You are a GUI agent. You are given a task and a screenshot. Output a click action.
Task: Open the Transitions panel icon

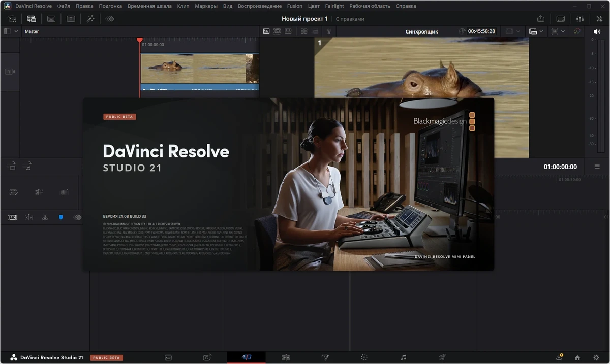pos(51,19)
